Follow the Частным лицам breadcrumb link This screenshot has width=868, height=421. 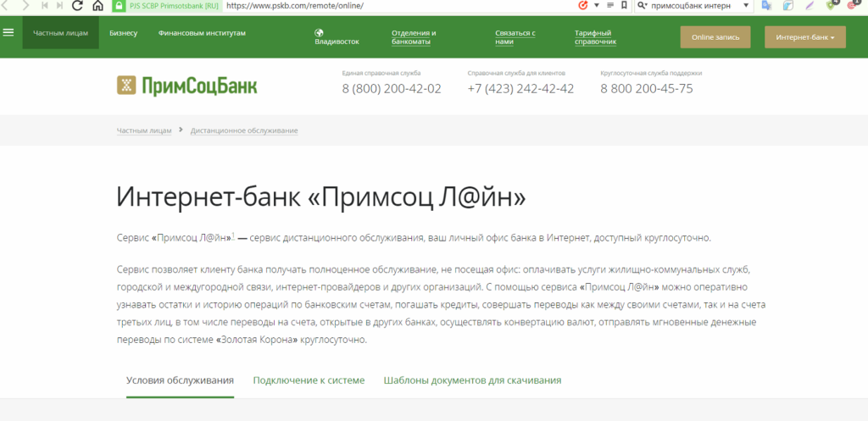coord(144,130)
